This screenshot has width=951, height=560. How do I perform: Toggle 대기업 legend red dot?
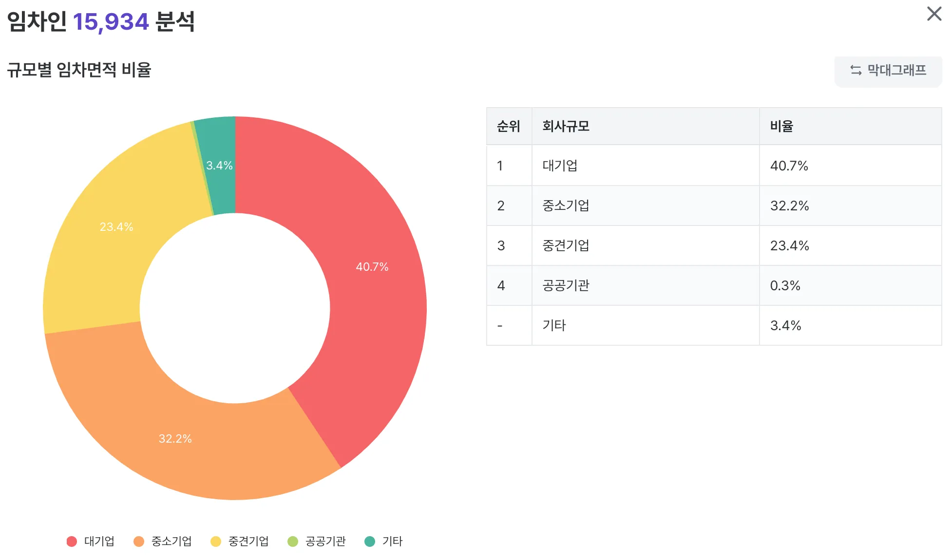pyautogui.click(x=72, y=541)
